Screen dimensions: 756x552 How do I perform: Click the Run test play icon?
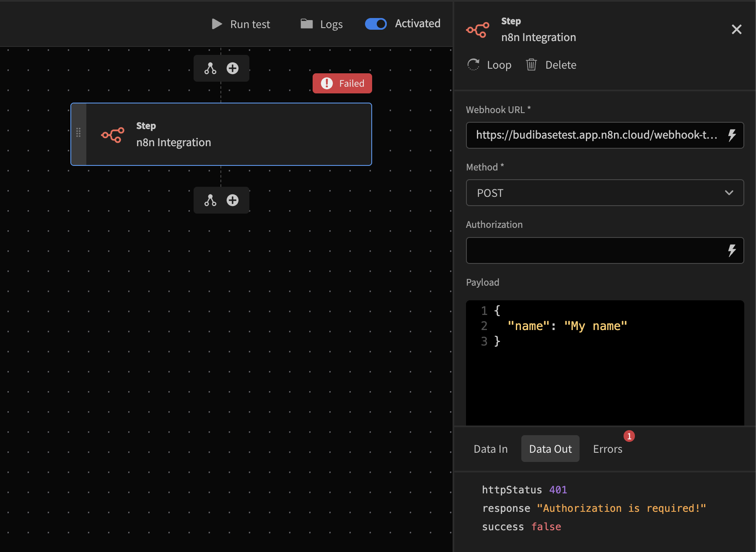click(x=217, y=24)
